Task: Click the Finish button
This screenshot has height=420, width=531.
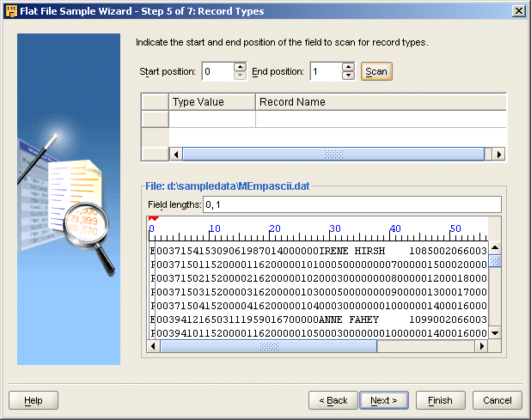Action: pyautogui.click(x=440, y=400)
